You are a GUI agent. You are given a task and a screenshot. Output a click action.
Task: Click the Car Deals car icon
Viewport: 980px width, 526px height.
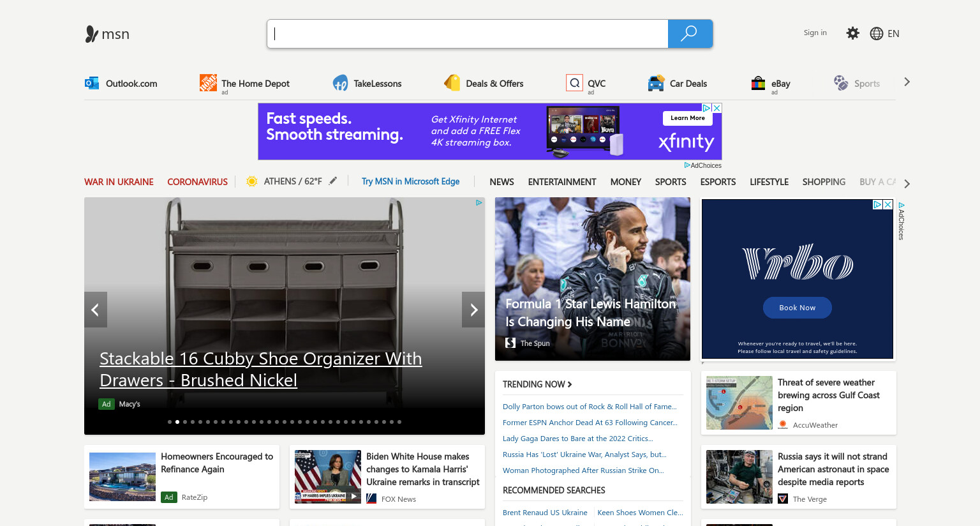(x=656, y=83)
